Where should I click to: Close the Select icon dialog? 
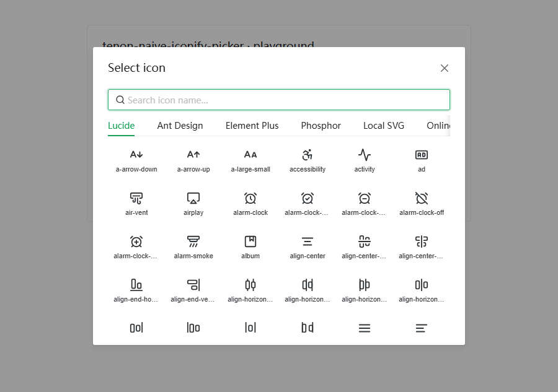[x=444, y=68]
